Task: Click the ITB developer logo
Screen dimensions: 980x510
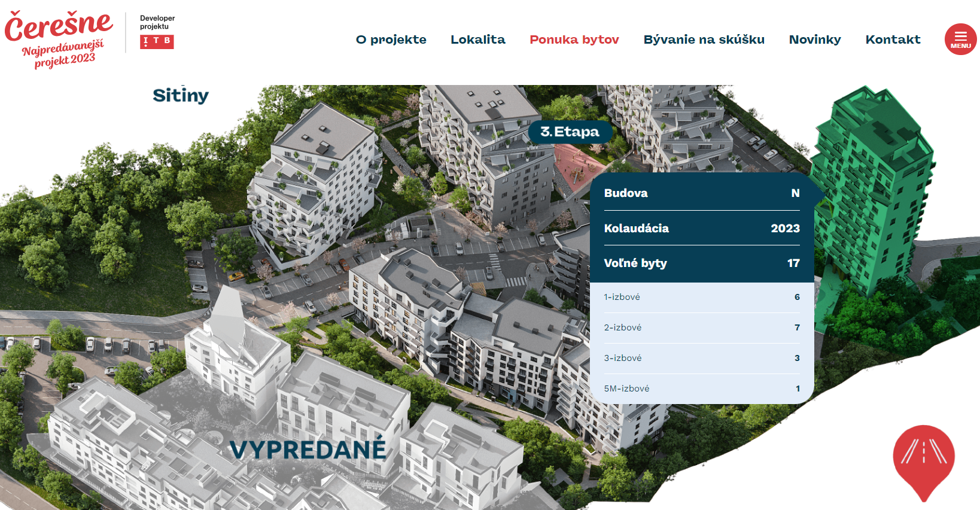Action: pyautogui.click(x=157, y=41)
